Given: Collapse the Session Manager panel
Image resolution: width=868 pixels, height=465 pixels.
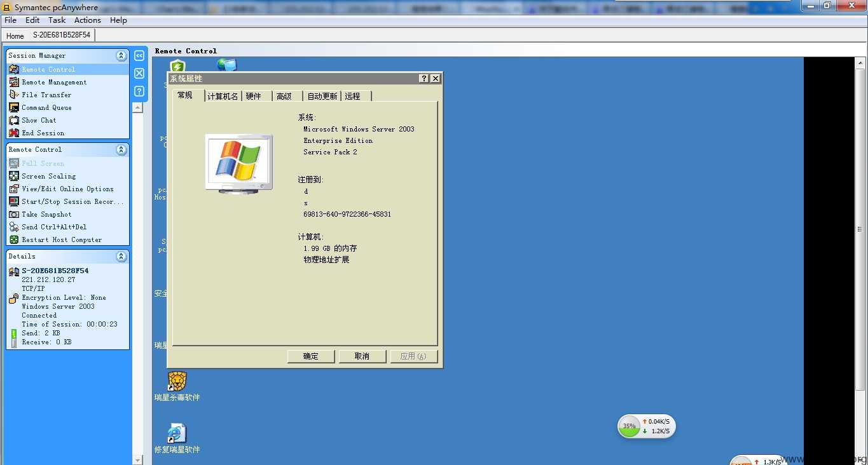Looking at the screenshot, I should [x=121, y=56].
